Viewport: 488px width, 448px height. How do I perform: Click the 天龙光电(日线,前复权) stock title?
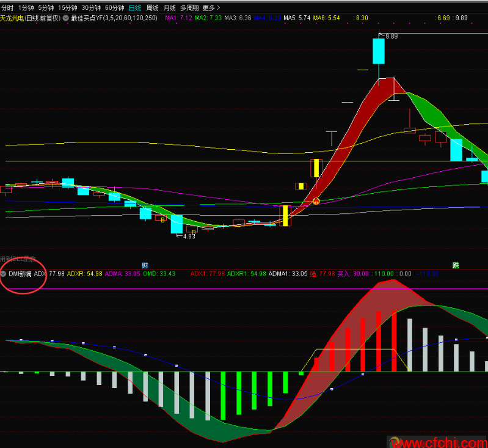point(30,18)
